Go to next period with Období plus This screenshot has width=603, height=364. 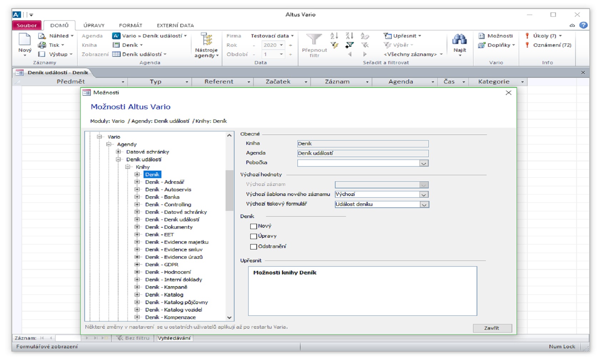[290, 54]
